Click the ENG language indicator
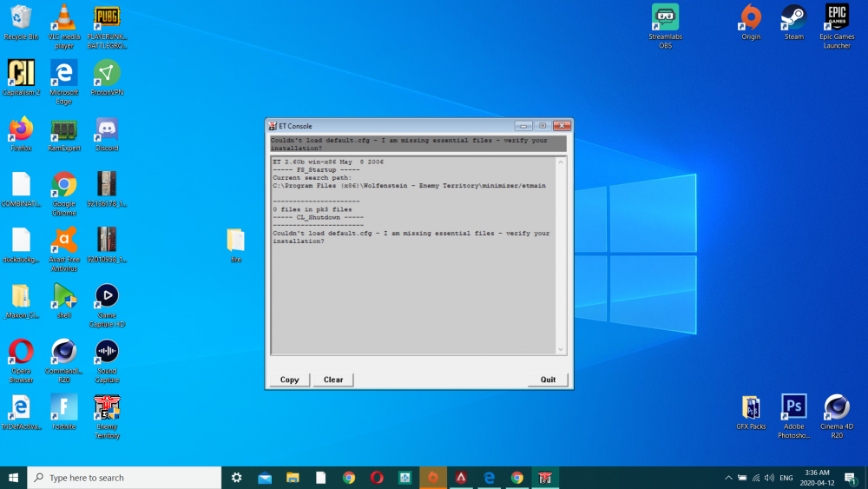The height and width of the screenshot is (489, 868). pyautogui.click(x=786, y=478)
